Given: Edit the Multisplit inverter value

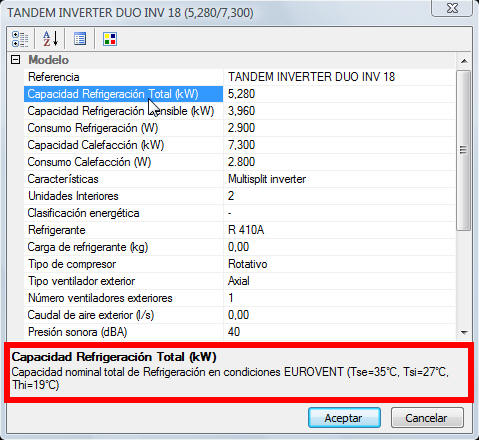Looking at the screenshot, I should (x=339, y=179).
